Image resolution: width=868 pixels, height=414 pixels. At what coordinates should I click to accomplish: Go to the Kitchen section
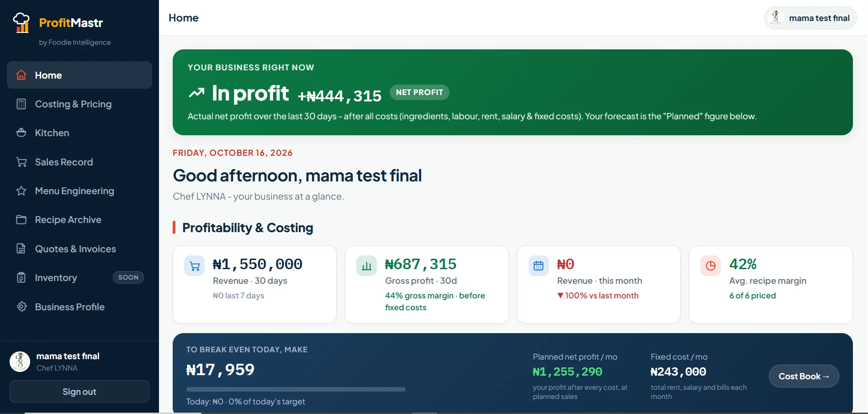(x=79, y=133)
